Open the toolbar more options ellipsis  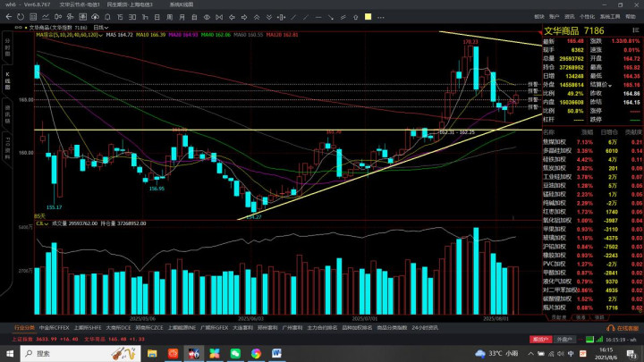(381, 17)
